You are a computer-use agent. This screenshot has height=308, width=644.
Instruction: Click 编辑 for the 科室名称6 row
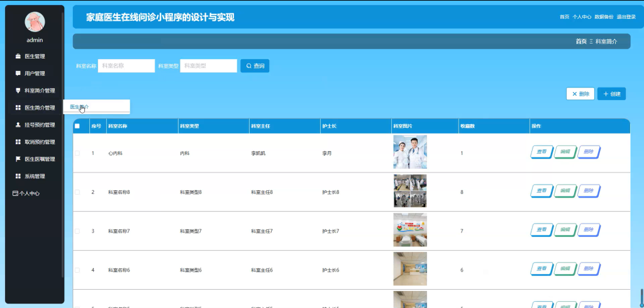[x=565, y=269]
